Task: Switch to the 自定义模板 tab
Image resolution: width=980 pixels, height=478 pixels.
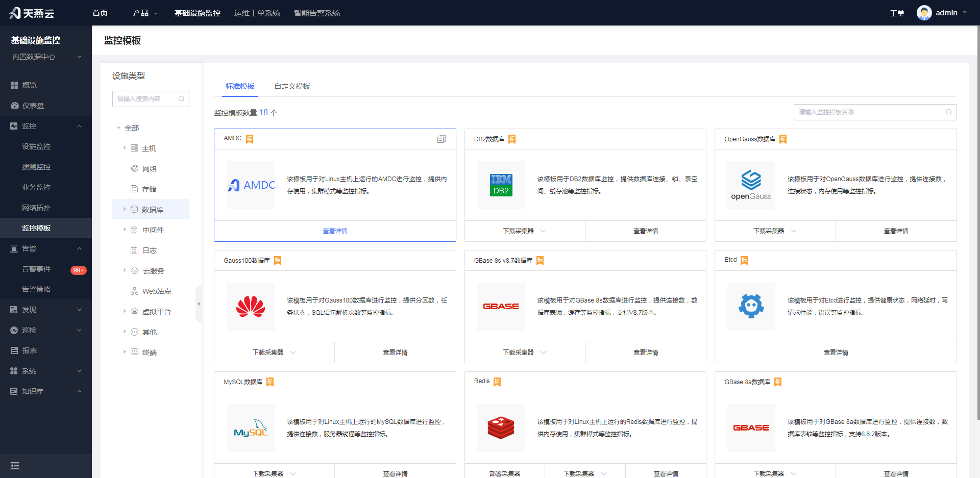Action: (292, 86)
